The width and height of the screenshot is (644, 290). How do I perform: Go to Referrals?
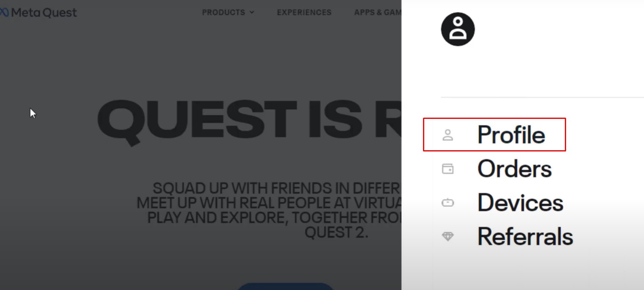(525, 236)
